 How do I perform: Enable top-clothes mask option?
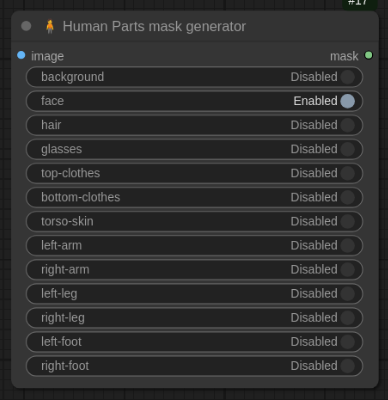194,173
